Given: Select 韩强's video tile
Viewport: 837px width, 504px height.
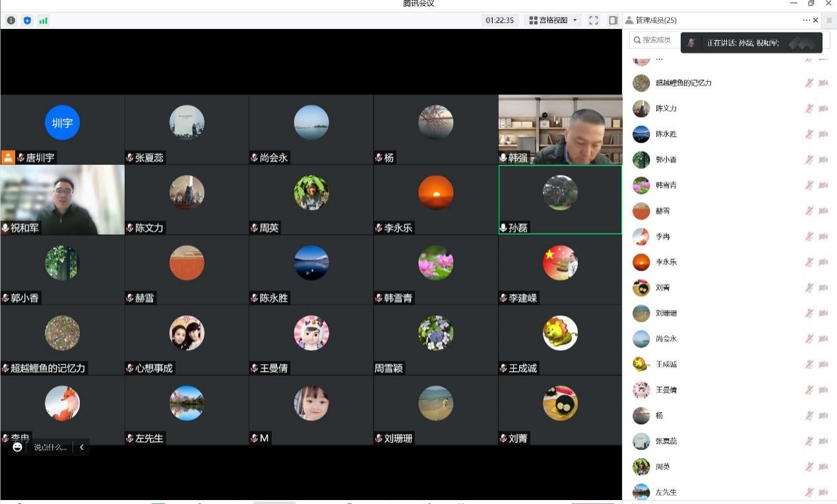Looking at the screenshot, I should (x=560, y=129).
